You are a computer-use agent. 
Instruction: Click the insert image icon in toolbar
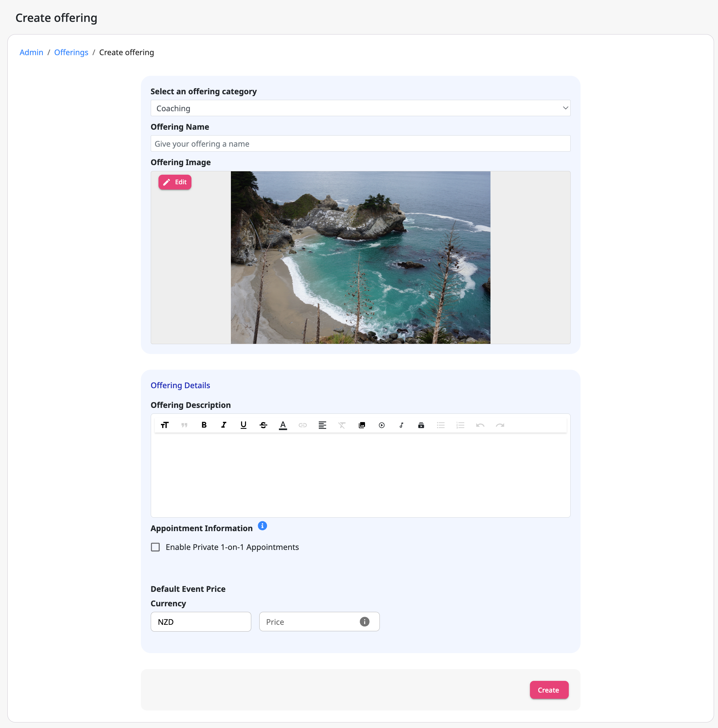362,425
